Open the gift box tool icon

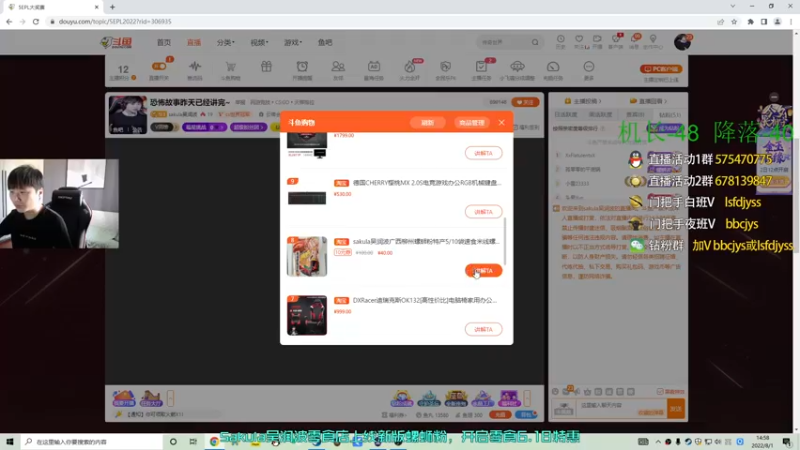266,67
